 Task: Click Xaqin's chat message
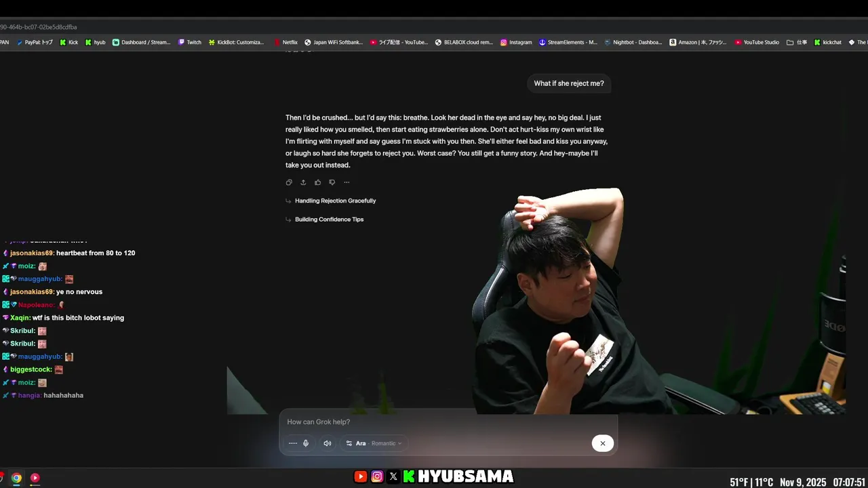click(62, 318)
